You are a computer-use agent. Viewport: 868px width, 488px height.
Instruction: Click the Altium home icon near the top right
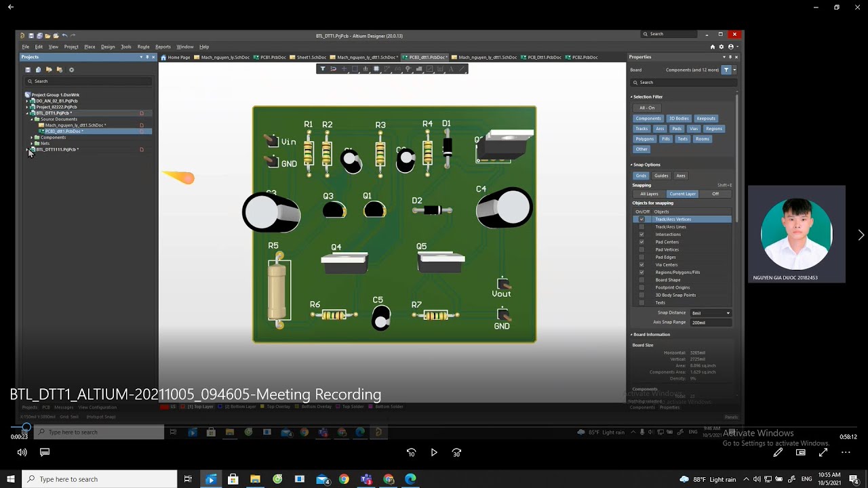coord(713,47)
